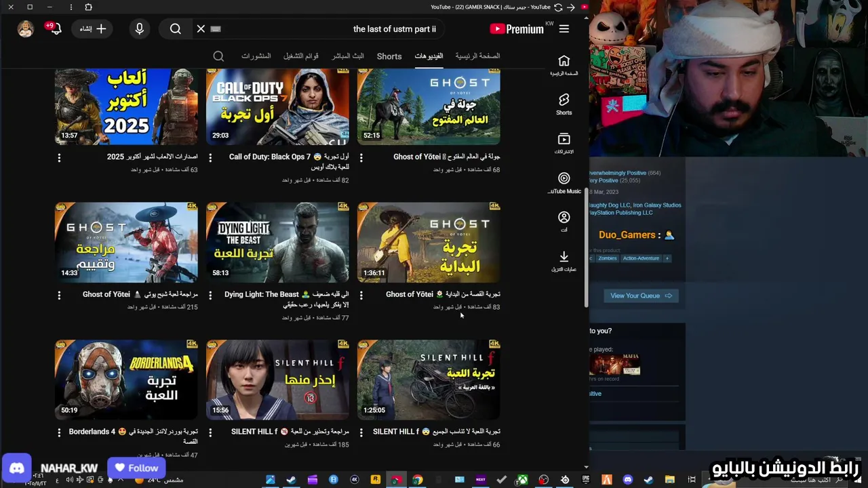Viewport: 868px width, 488px height.
Task: Reload the page with the refresh icon
Action: click(x=558, y=7)
